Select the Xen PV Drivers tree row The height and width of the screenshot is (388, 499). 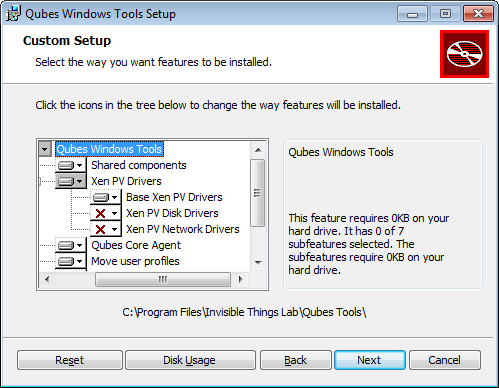point(126,181)
